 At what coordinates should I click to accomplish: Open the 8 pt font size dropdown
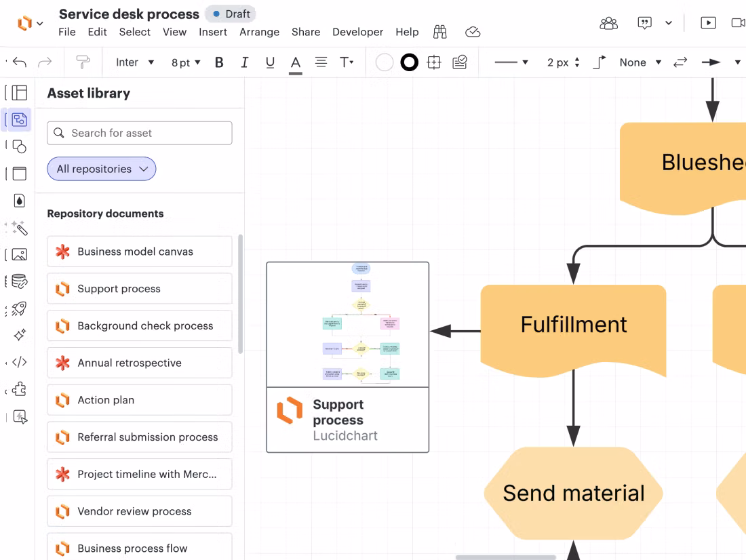point(186,62)
